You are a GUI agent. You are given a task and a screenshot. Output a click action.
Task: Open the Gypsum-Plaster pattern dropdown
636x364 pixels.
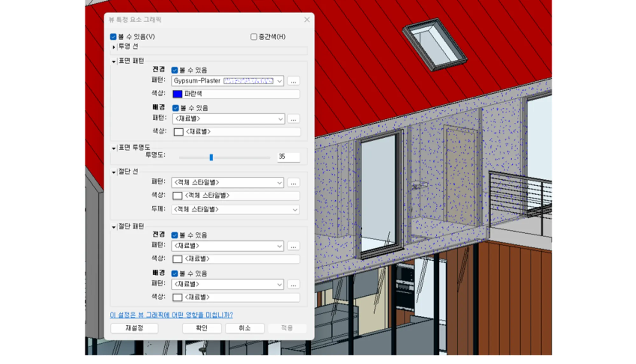click(x=279, y=81)
